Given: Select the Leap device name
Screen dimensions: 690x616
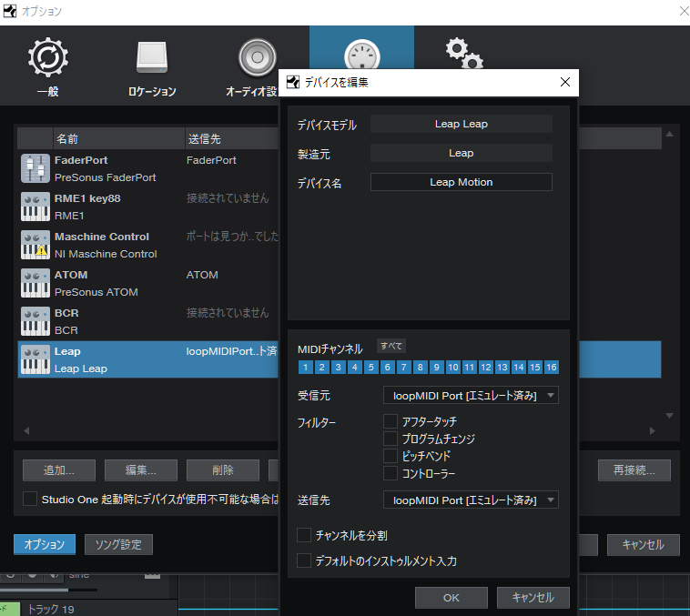Looking at the screenshot, I should pos(67,351).
